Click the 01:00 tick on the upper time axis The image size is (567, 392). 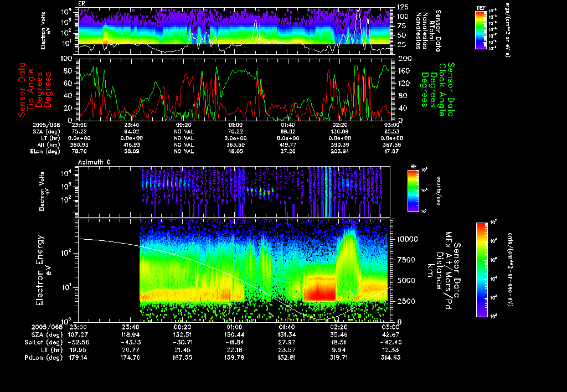[235, 125]
